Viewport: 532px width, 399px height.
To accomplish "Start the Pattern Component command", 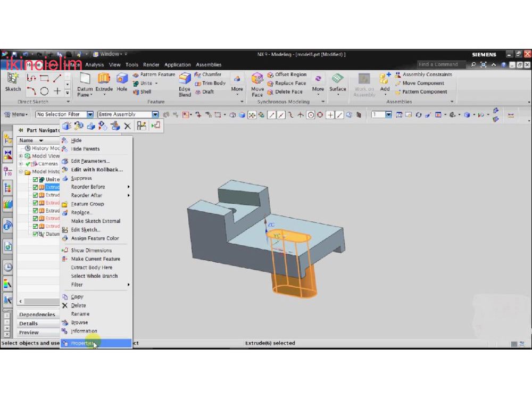I will pyautogui.click(x=421, y=92).
